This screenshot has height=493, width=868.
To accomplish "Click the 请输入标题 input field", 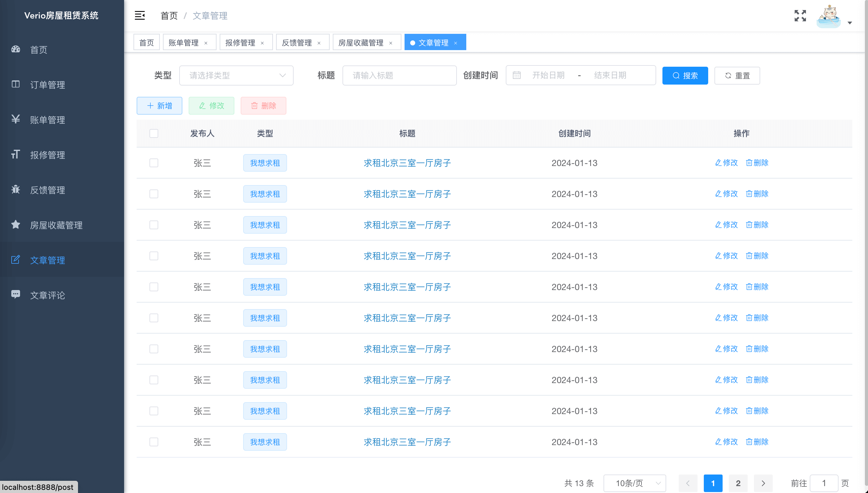I will (x=399, y=75).
